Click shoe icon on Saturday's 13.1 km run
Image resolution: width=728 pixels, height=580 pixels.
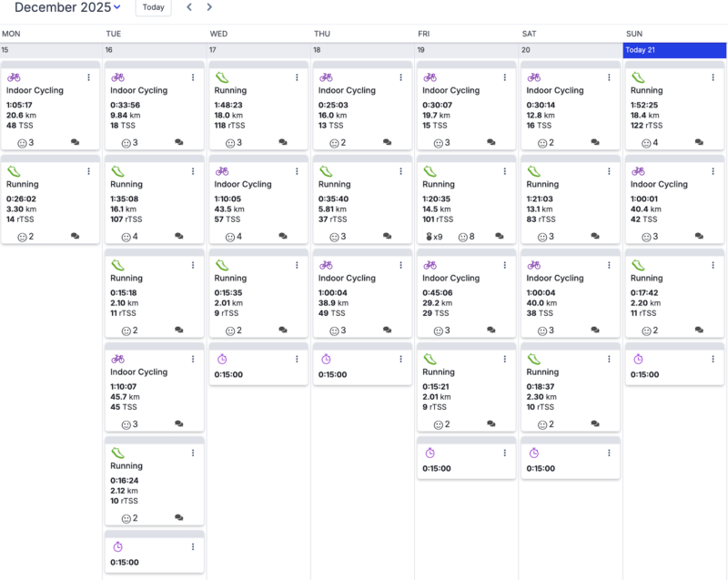click(x=534, y=171)
